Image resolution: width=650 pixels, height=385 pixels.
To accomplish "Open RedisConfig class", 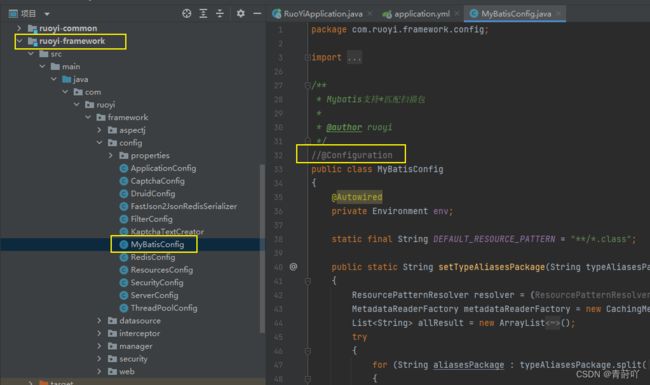I will [153, 257].
